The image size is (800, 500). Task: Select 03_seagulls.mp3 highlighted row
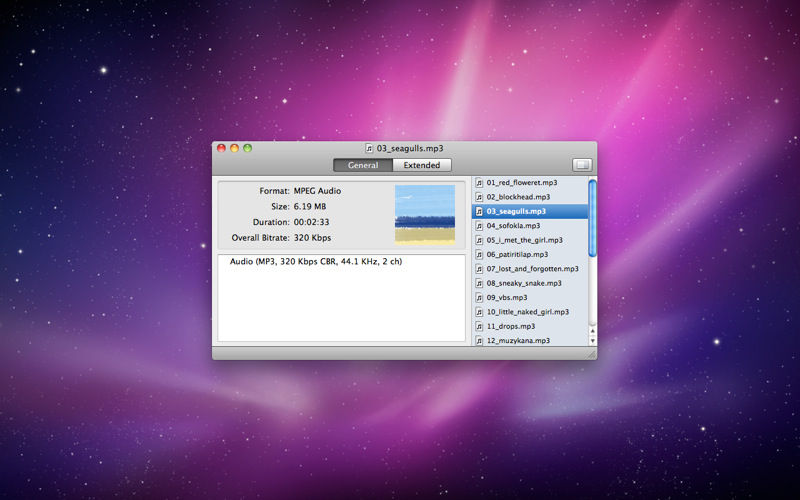tap(530, 211)
